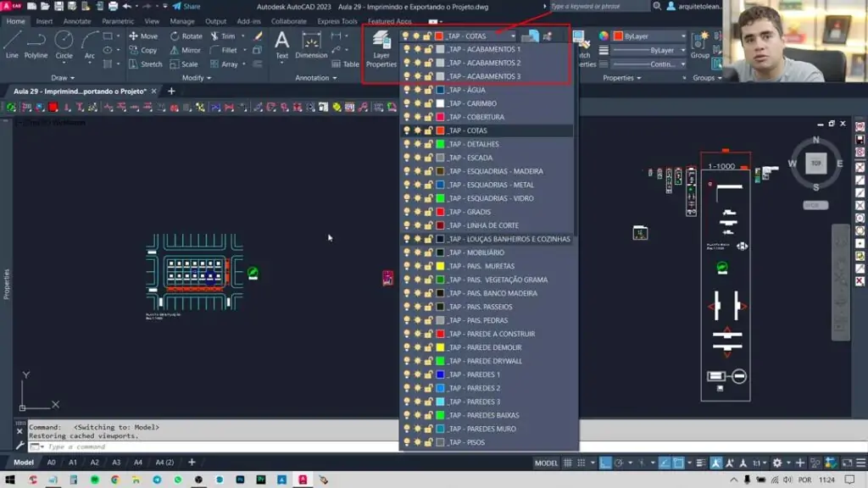Toggle freeze icon for _TAP - MOBILIÁRIO layer
Image resolution: width=868 pixels, height=488 pixels.
pyautogui.click(x=417, y=252)
